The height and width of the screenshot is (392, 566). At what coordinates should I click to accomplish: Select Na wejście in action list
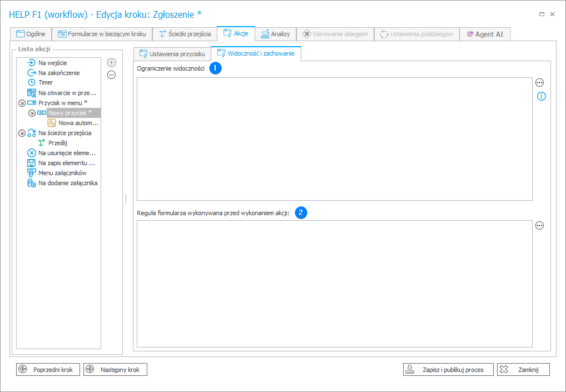click(52, 63)
